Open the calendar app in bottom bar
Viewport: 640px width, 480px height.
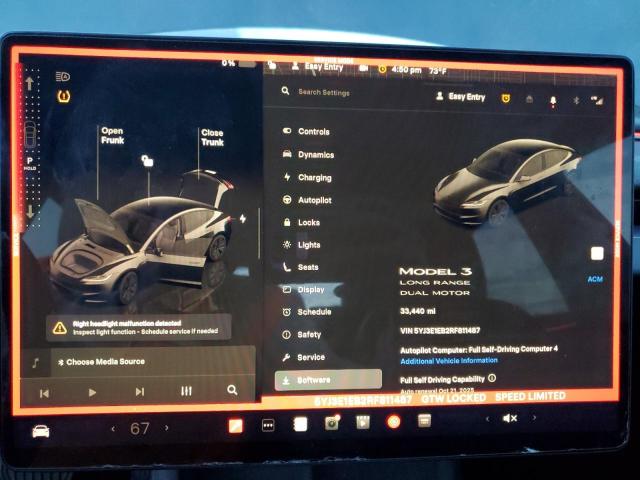[424, 420]
